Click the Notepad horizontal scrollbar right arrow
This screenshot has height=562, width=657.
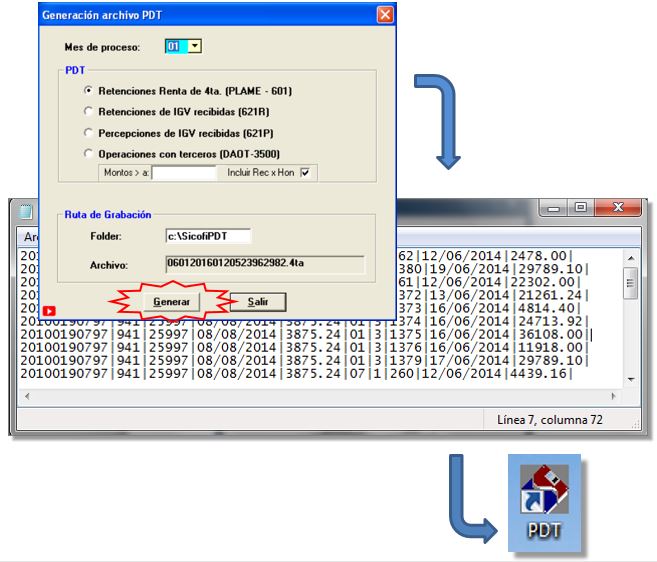[x=613, y=396]
